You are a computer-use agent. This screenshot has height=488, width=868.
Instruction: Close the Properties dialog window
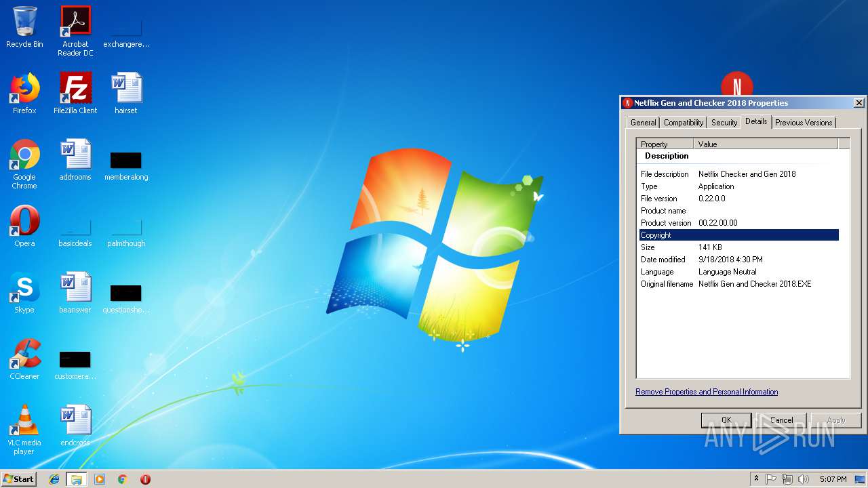tap(859, 103)
